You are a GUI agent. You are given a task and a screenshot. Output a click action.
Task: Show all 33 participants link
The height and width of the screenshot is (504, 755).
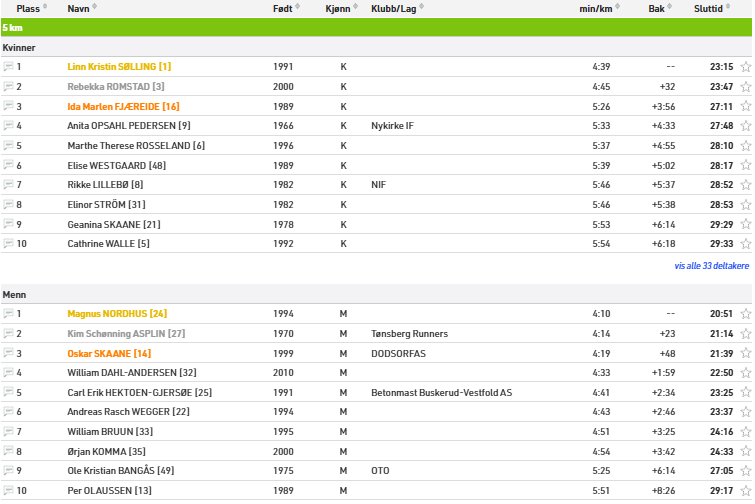pos(711,266)
